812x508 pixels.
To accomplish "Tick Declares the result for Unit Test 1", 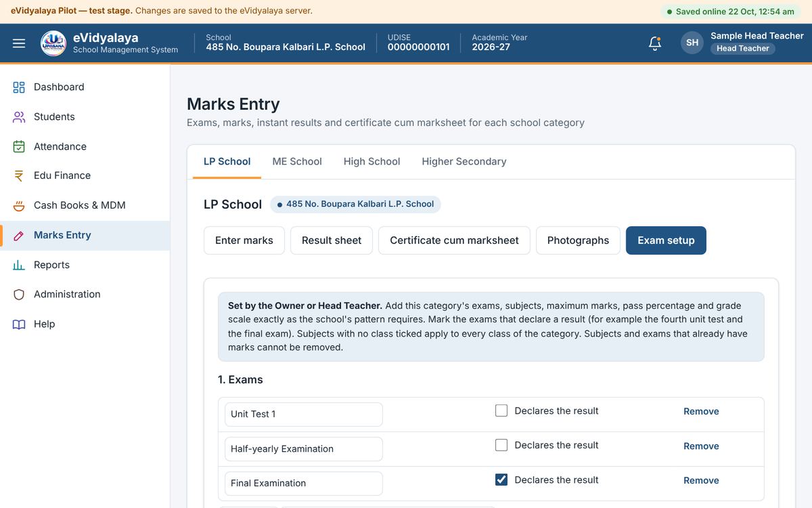I will click(x=501, y=410).
